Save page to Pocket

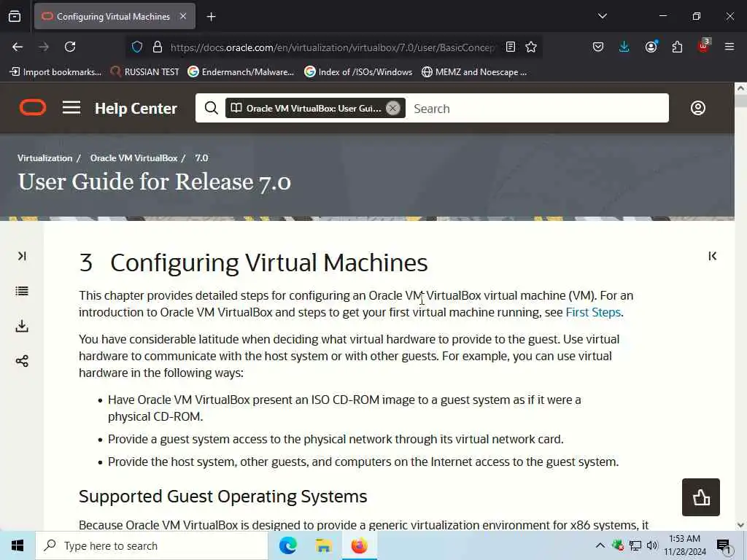tap(598, 47)
